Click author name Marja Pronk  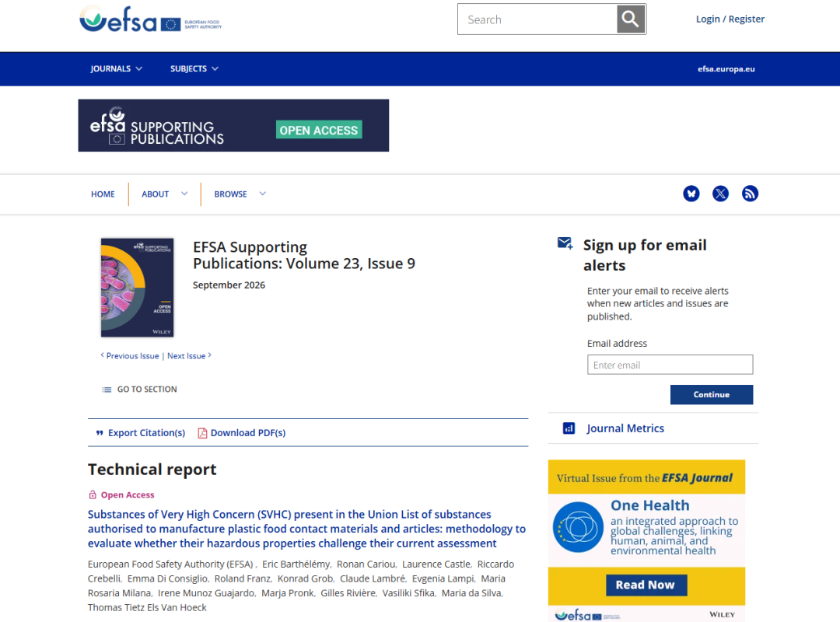[x=288, y=593]
